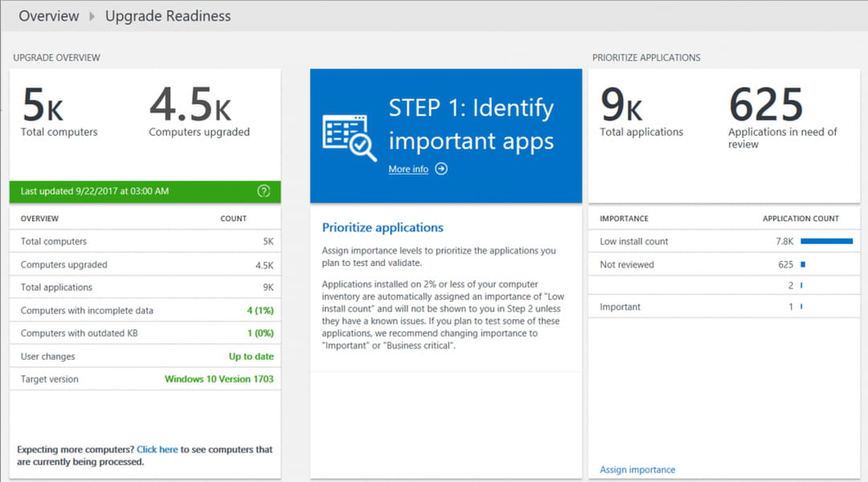Image resolution: width=868 pixels, height=482 pixels.
Task: Open the More info link
Action: 408,170
